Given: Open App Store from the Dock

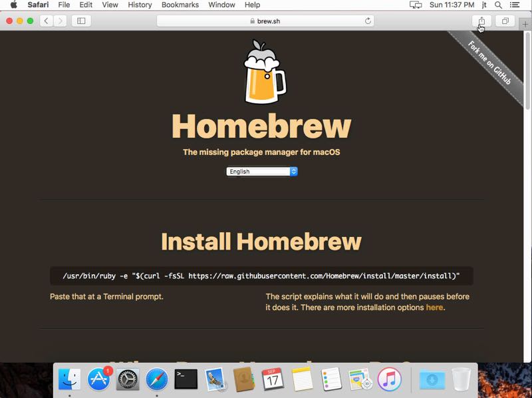Looking at the screenshot, I should pos(98,379).
